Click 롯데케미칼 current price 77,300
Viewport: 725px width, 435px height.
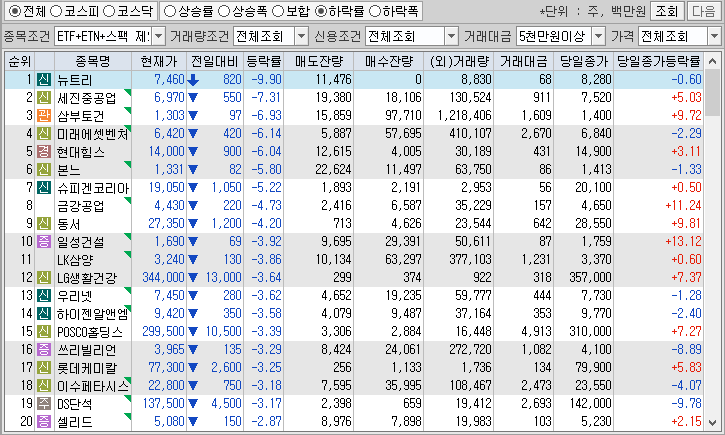pos(166,368)
